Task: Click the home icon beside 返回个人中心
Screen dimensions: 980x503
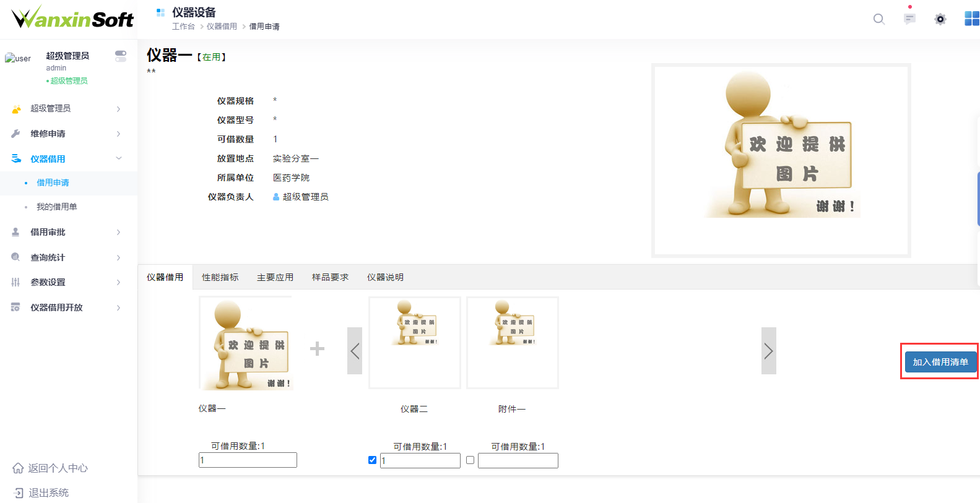Action: coord(18,468)
